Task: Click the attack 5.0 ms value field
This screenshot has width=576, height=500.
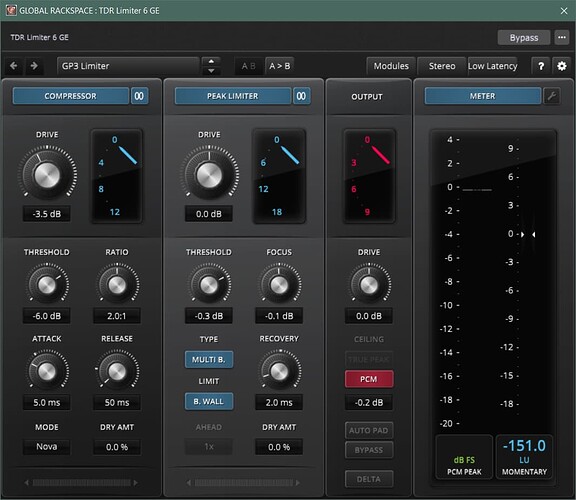Action: 47,402
